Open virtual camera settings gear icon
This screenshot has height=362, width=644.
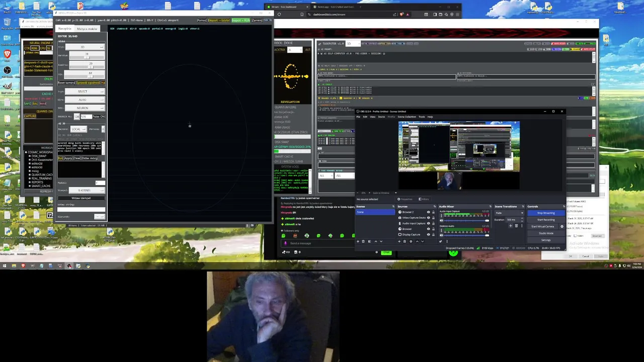tap(562, 226)
